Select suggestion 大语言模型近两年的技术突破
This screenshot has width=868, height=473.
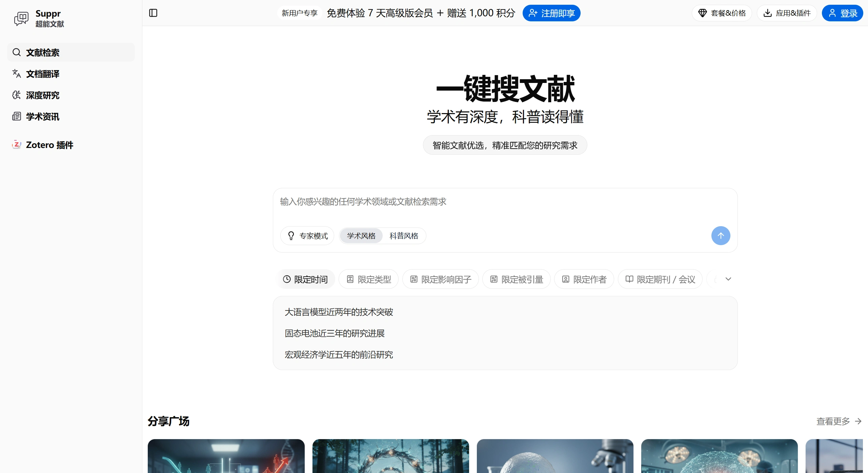coord(339,312)
